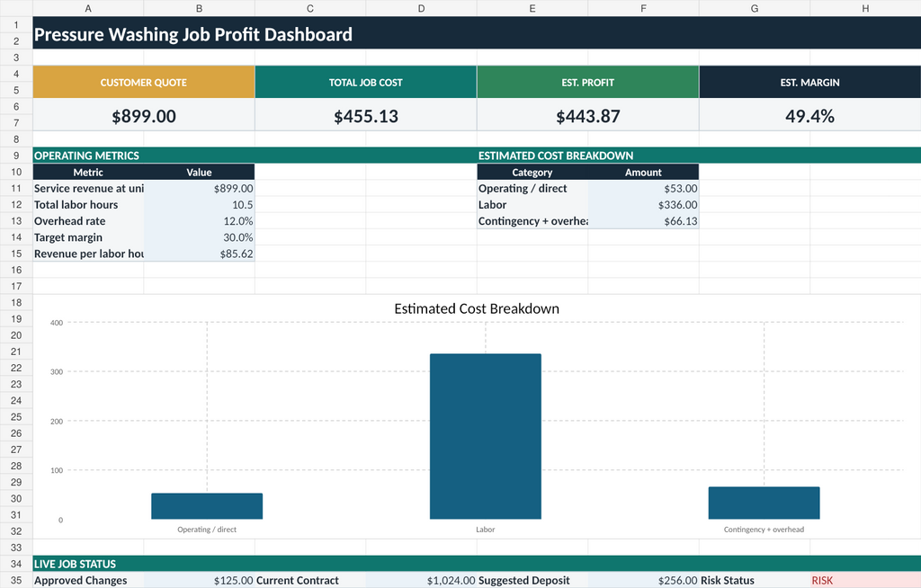Select row 3 header

[16, 58]
